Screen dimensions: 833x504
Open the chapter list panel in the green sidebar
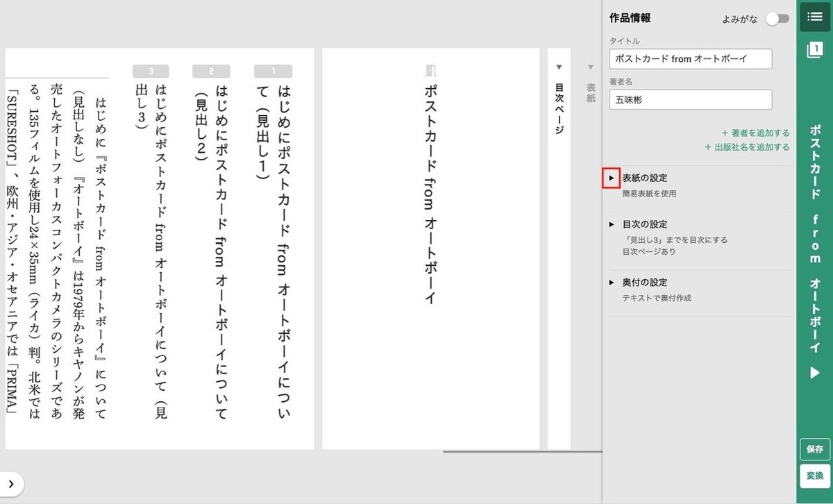point(814,17)
